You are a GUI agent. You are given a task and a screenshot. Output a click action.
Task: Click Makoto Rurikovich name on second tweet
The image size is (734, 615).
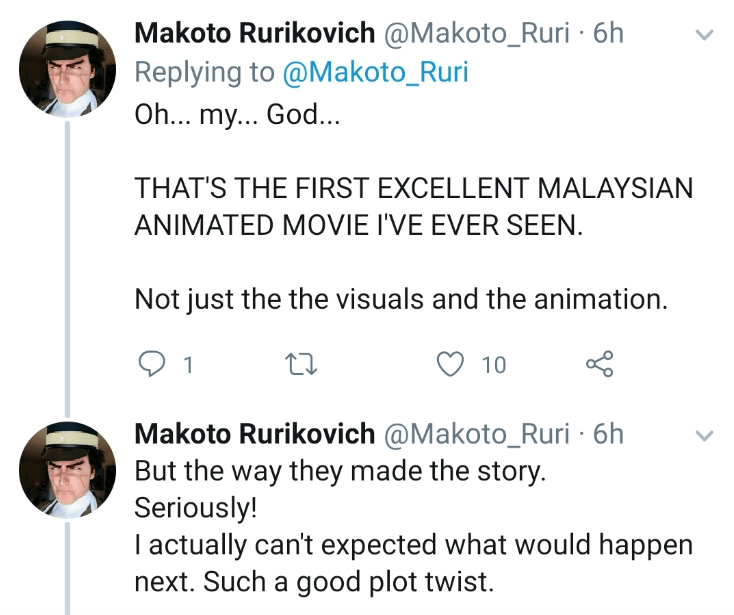(x=254, y=434)
